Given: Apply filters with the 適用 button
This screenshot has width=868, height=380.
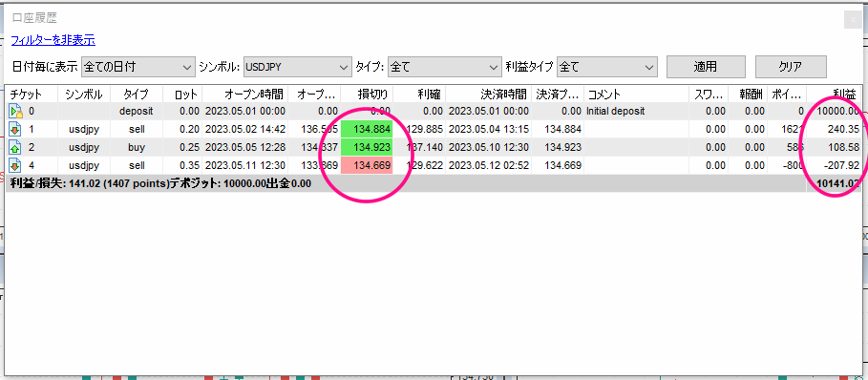Looking at the screenshot, I should [706, 67].
